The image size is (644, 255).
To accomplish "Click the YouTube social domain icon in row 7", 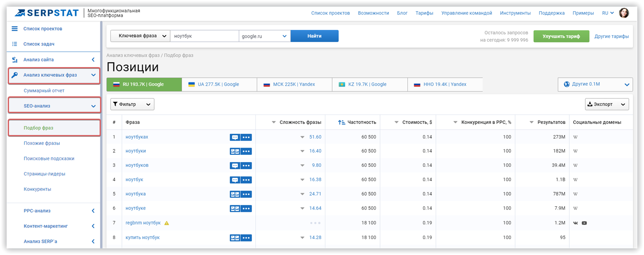I will [584, 223].
